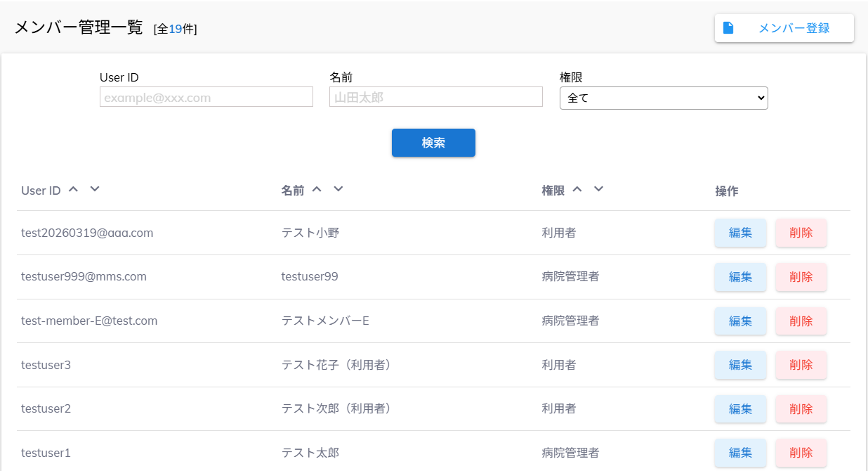Click the test-member-E@test.com cell

89,321
